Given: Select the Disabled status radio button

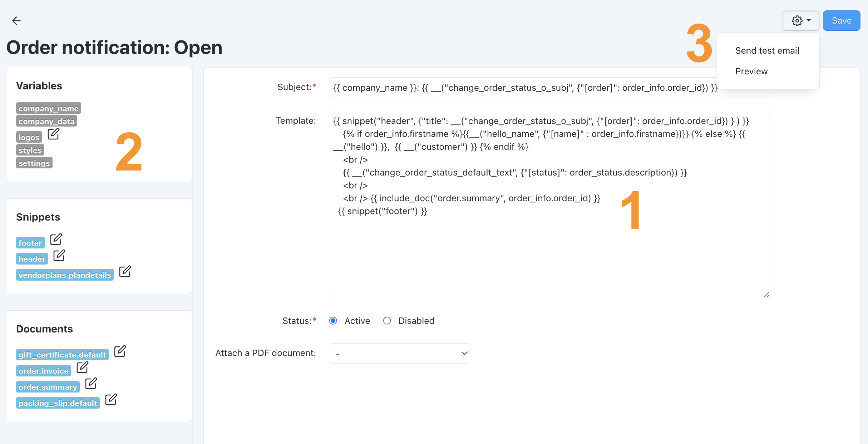Looking at the screenshot, I should pyautogui.click(x=387, y=321).
